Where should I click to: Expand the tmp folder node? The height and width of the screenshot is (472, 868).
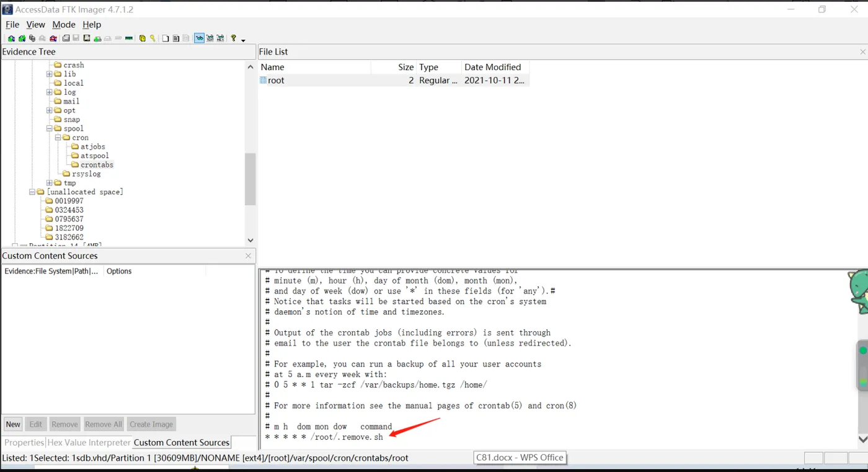coord(50,183)
